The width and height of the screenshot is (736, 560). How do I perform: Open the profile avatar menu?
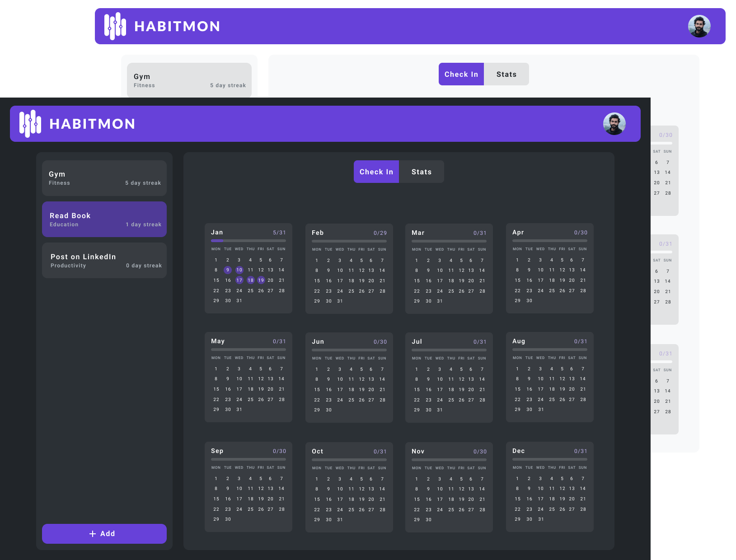click(614, 123)
